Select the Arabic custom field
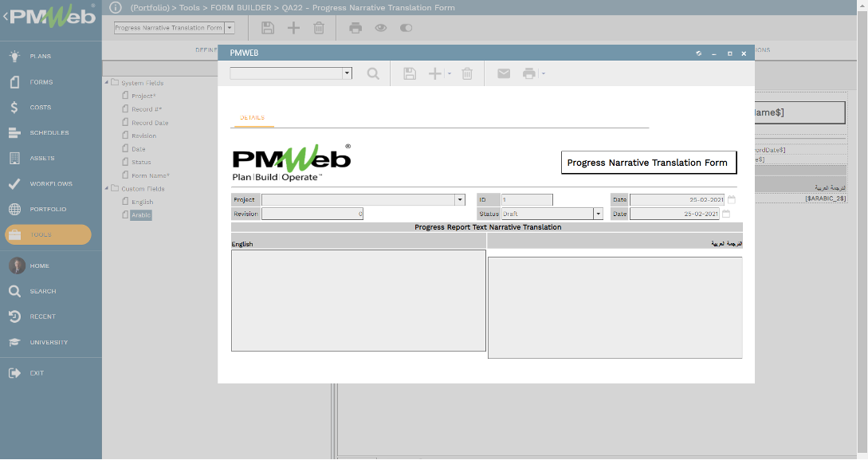 [x=140, y=215]
